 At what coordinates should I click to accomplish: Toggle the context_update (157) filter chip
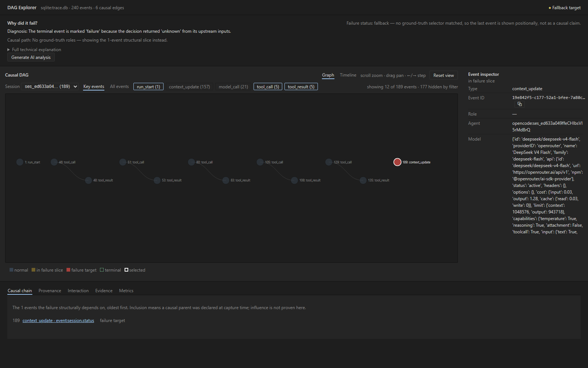point(189,87)
